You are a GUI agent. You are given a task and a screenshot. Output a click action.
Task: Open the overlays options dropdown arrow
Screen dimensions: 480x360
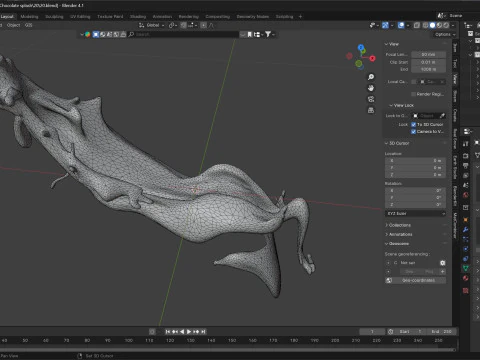(408, 25)
